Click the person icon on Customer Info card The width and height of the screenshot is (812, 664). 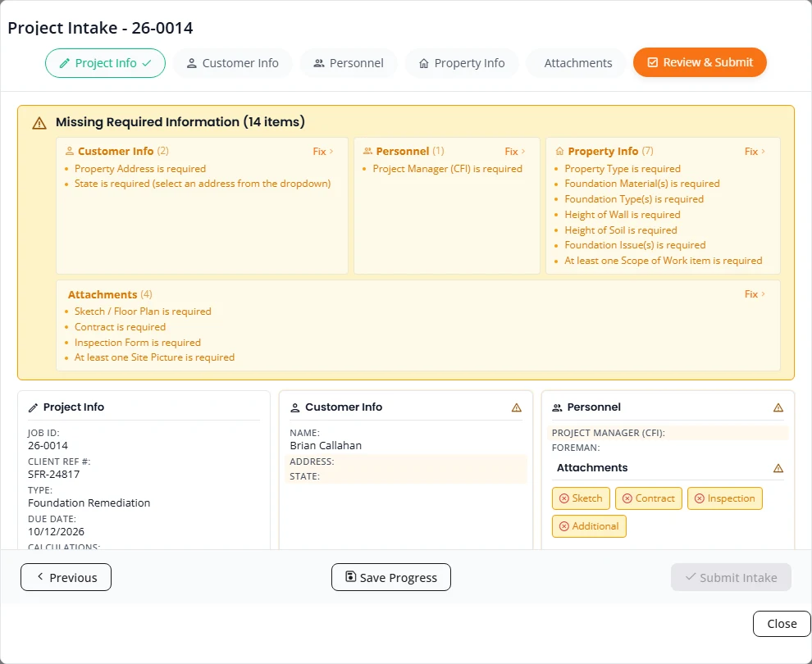coord(295,407)
